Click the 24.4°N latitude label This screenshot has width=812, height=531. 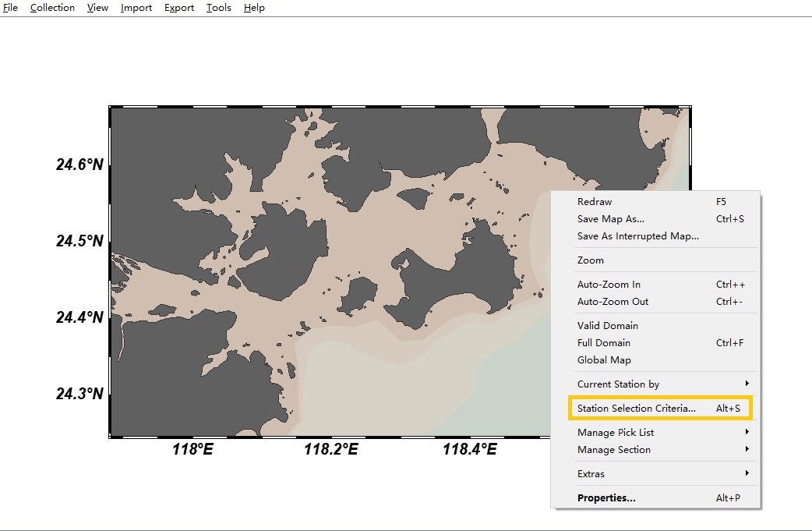79,317
